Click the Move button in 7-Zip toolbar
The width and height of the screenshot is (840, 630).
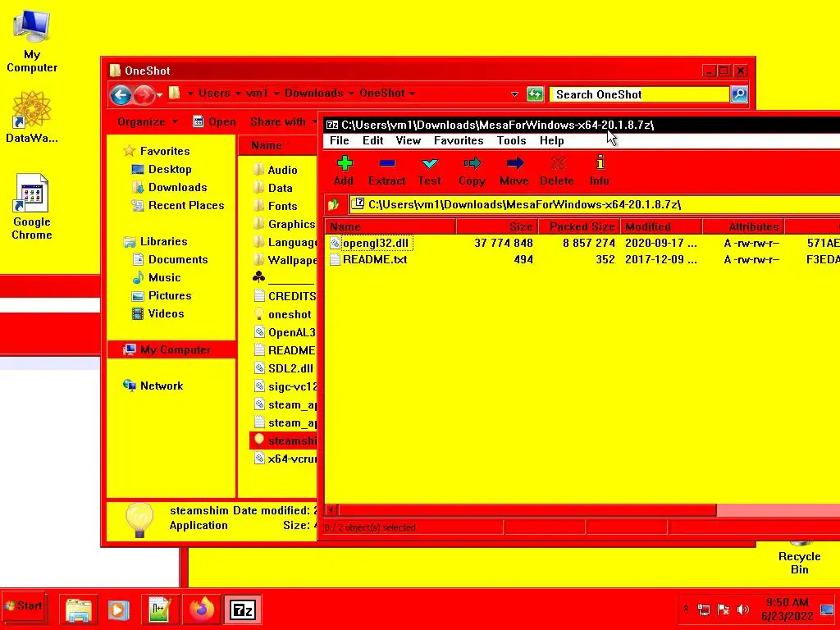coord(514,171)
